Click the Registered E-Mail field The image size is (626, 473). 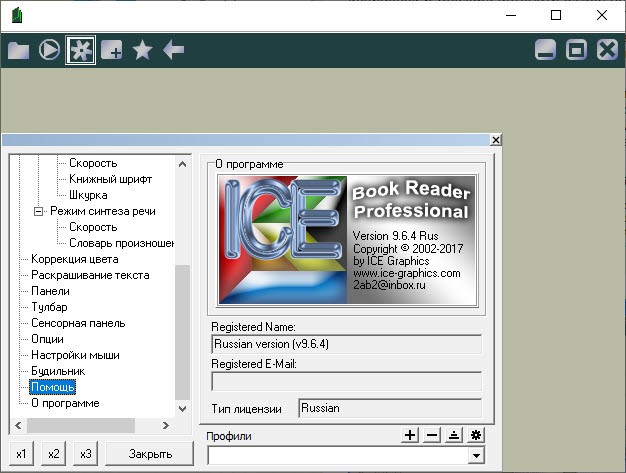(347, 381)
